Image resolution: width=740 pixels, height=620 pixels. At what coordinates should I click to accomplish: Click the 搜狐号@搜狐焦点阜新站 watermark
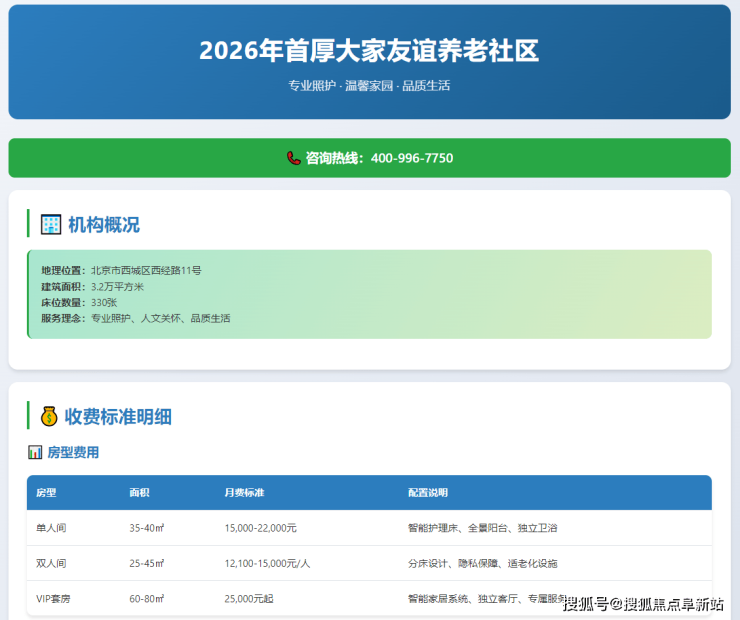643,603
